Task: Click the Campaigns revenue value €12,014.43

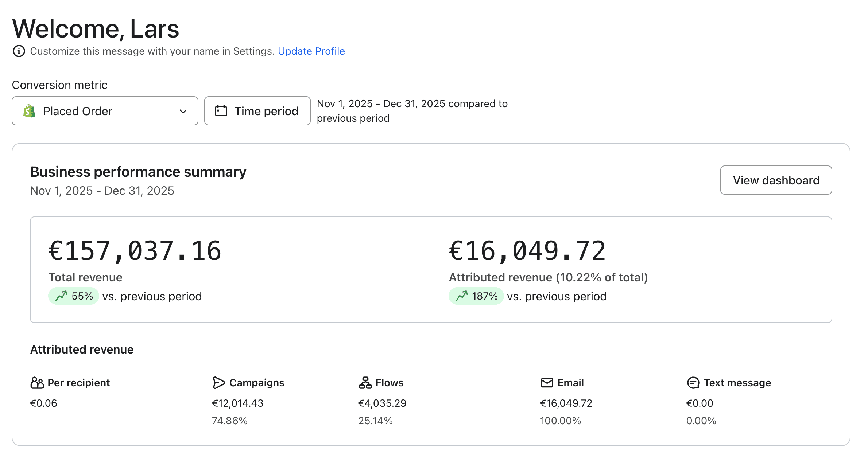Action: [x=238, y=403]
